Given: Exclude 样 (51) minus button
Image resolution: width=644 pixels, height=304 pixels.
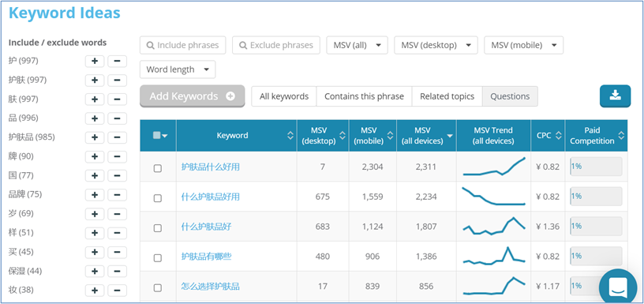Looking at the screenshot, I should pyautogui.click(x=117, y=233).
